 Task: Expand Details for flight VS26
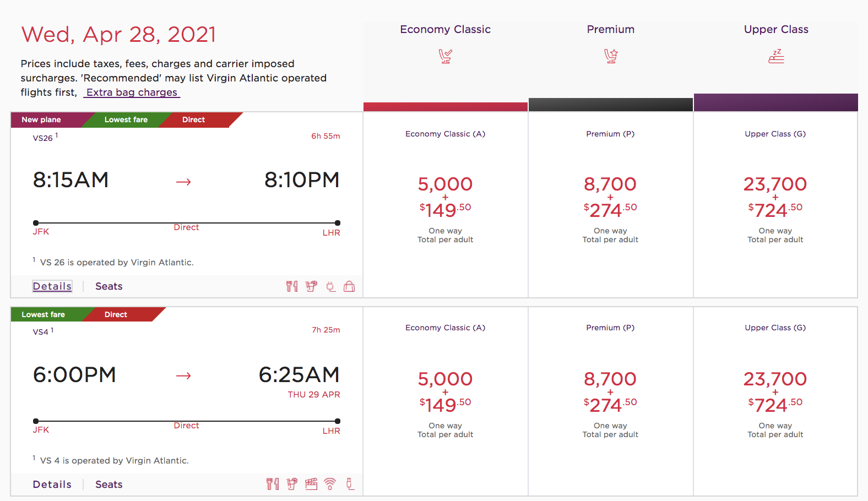coord(52,286)
